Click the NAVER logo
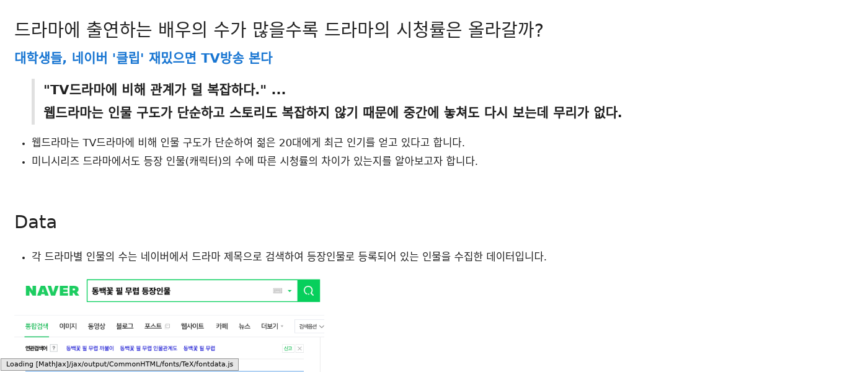The image size is (868, 372). [52, 291]
